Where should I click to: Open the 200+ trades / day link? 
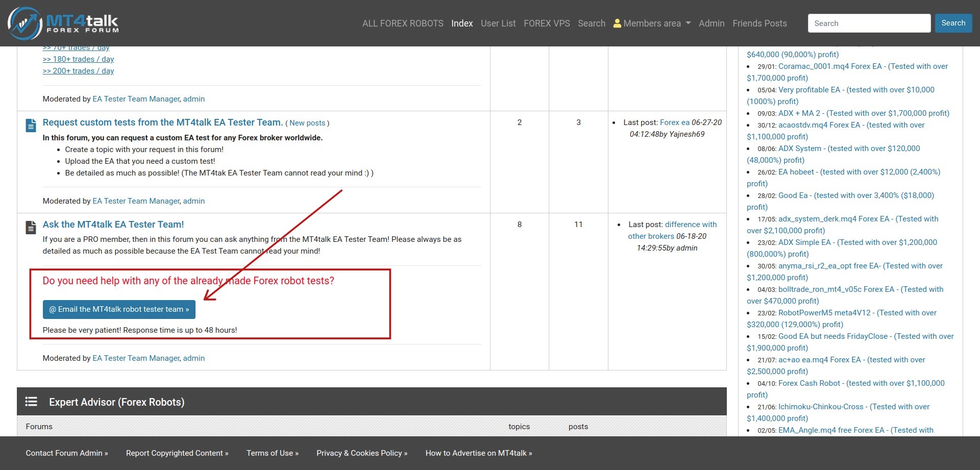[78, 71]
